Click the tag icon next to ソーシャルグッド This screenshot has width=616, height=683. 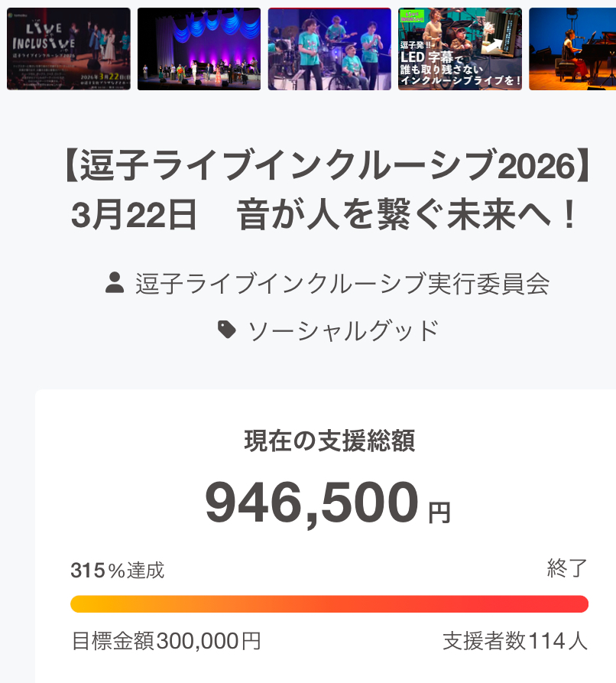pyautogui.click(x=227, y=330)
